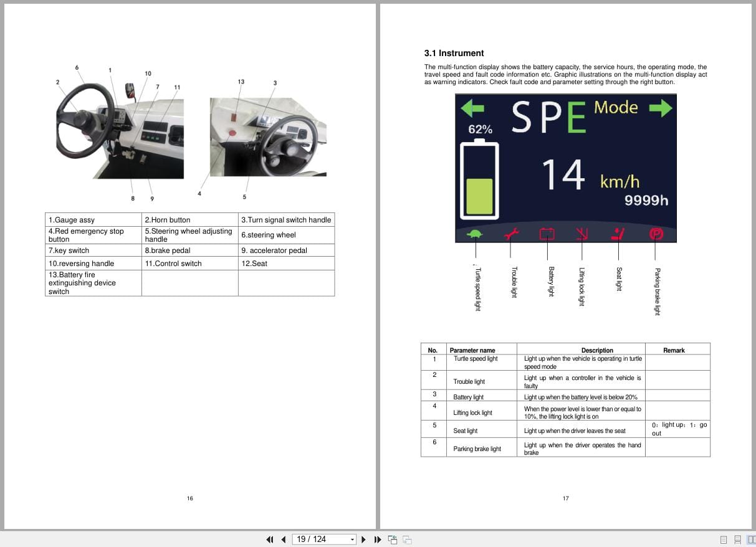The image size is (756, 547).
Task: Click the 'Remark' column header
Action: point(674,350)
